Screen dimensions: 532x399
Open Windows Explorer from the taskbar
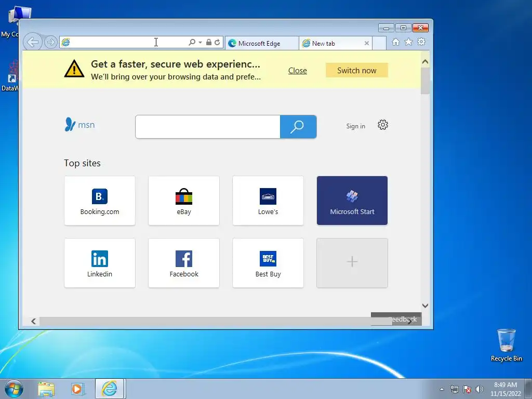(46, 389)
